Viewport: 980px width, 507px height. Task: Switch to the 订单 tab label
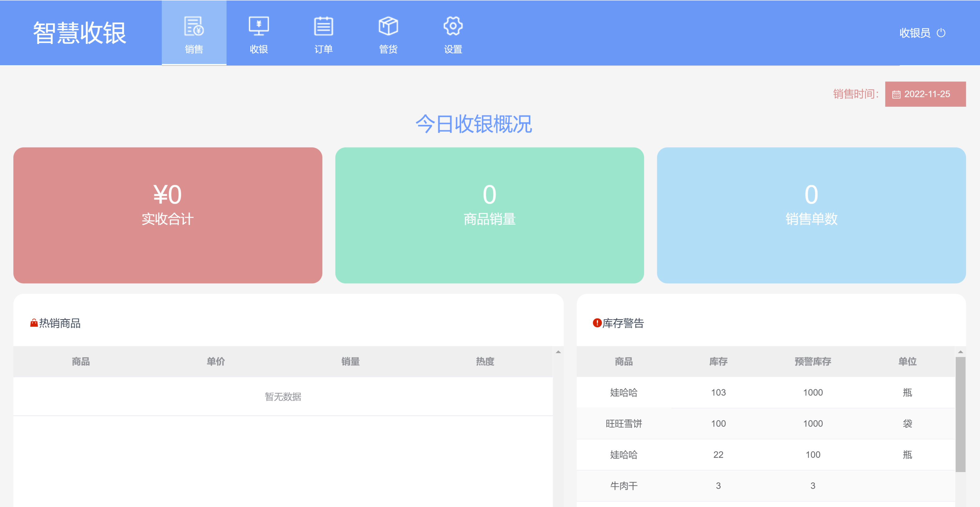(x=323, y=49)
